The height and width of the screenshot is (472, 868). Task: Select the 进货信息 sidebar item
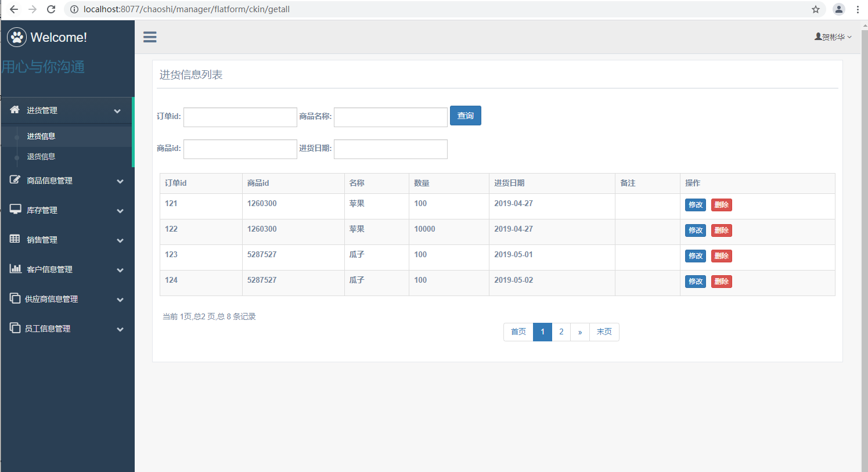pos(41,136)
